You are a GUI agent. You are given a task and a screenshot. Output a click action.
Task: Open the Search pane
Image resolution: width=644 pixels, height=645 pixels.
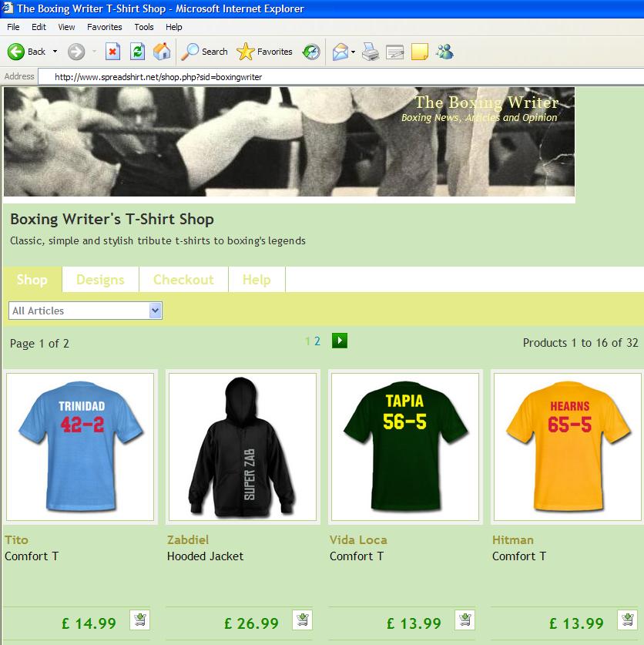tap(203, 52)
